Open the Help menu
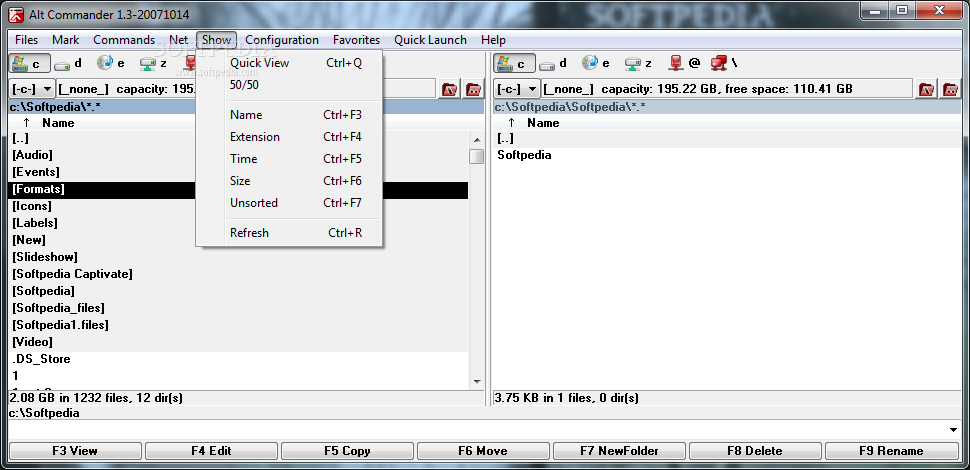 (493, 40)
